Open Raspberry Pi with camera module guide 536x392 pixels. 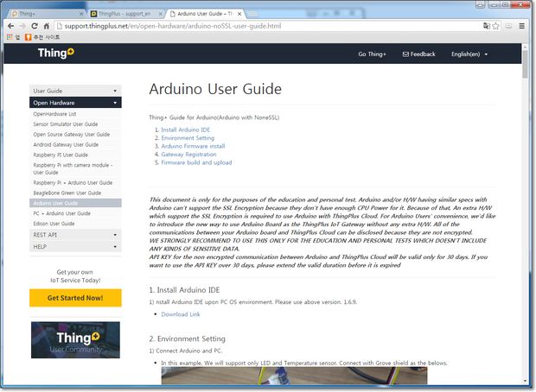click(x=73, y=168)
